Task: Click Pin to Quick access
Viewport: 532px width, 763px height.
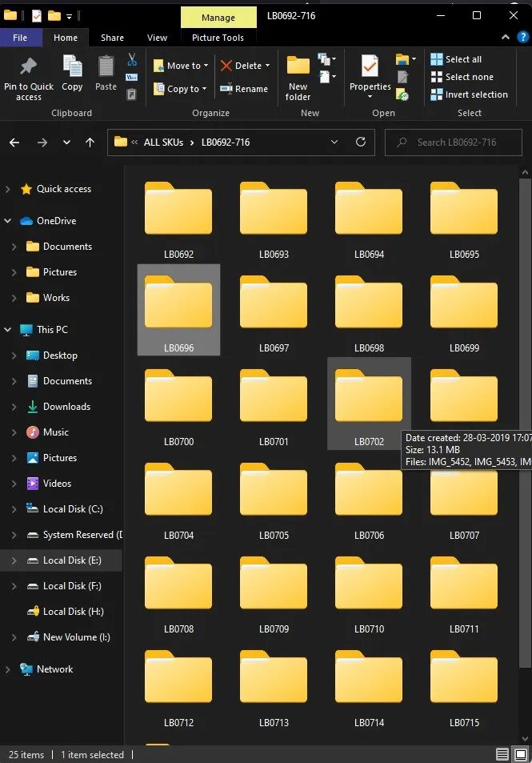Action: point(28,78)
